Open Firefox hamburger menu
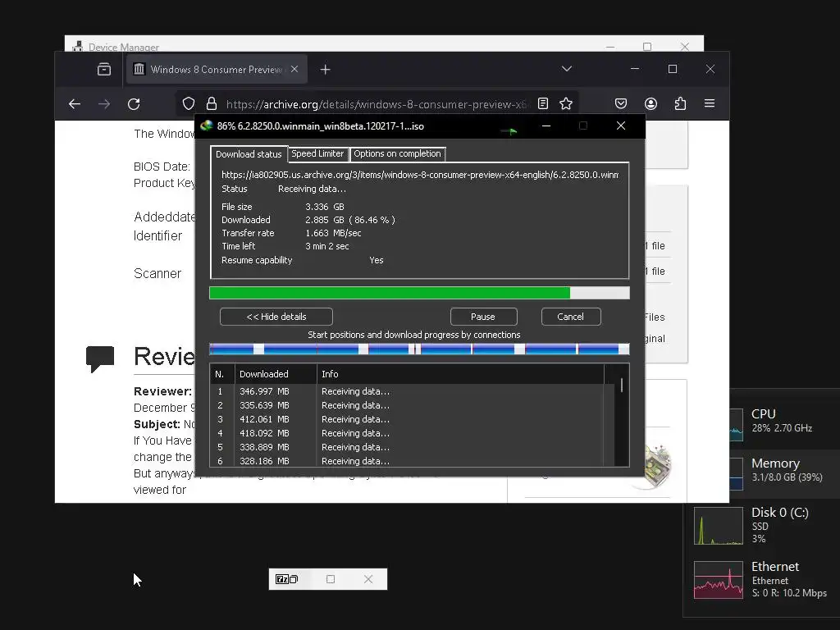This screenshot has height=630, width=840. point(710,103)
